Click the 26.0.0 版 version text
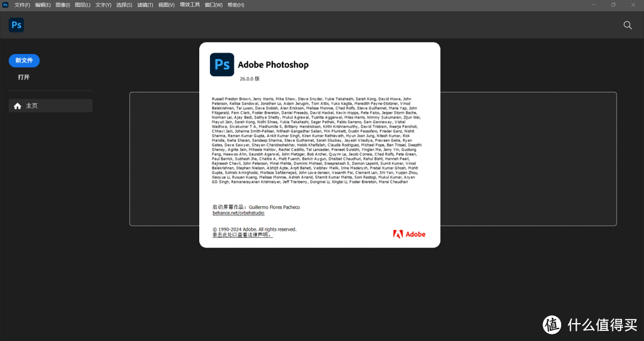Screen dimensions: 644x341 [250, 79]
